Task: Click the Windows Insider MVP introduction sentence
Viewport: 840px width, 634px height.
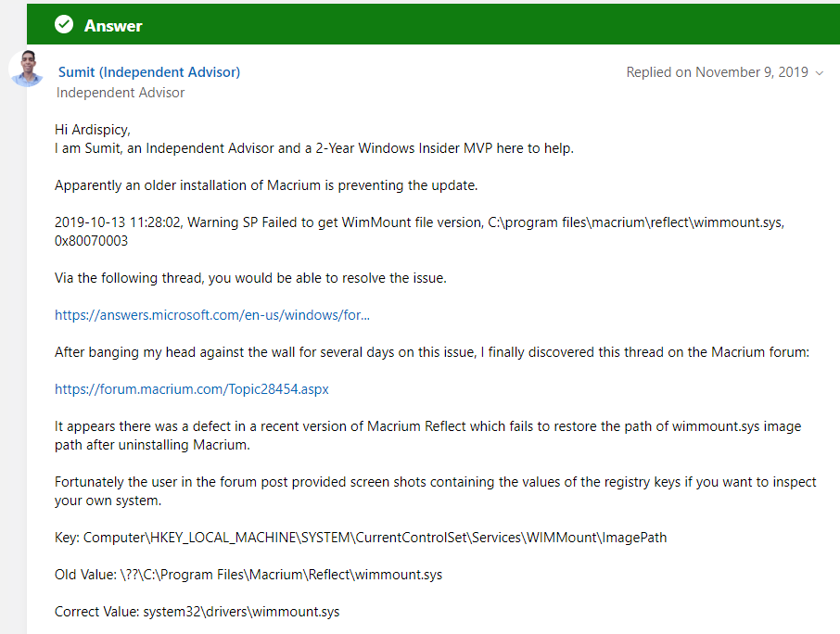Action: (314, 148)
